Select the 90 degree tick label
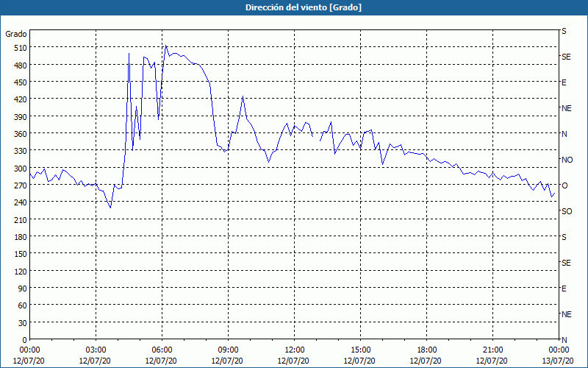This screenshot has width=588, height=368. 23,289
